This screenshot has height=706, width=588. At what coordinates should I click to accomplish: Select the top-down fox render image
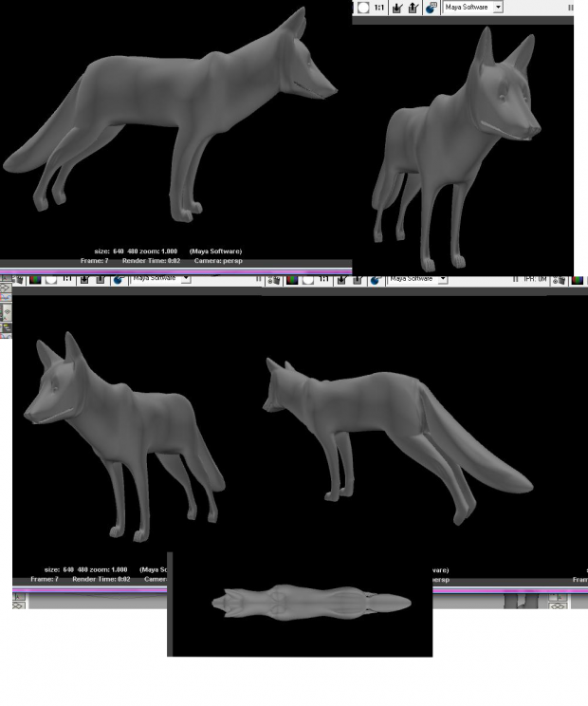[x=311, y=603]
